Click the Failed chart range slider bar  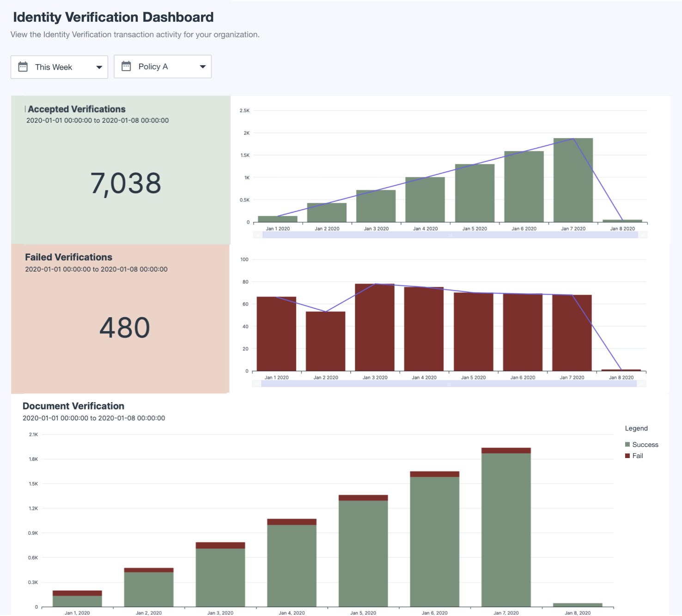click(449, 384)
